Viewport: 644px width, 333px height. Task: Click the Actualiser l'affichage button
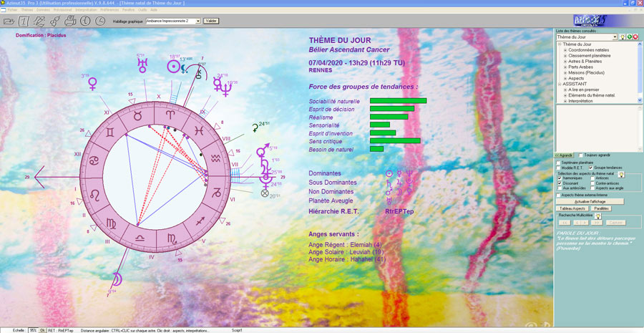590,201
